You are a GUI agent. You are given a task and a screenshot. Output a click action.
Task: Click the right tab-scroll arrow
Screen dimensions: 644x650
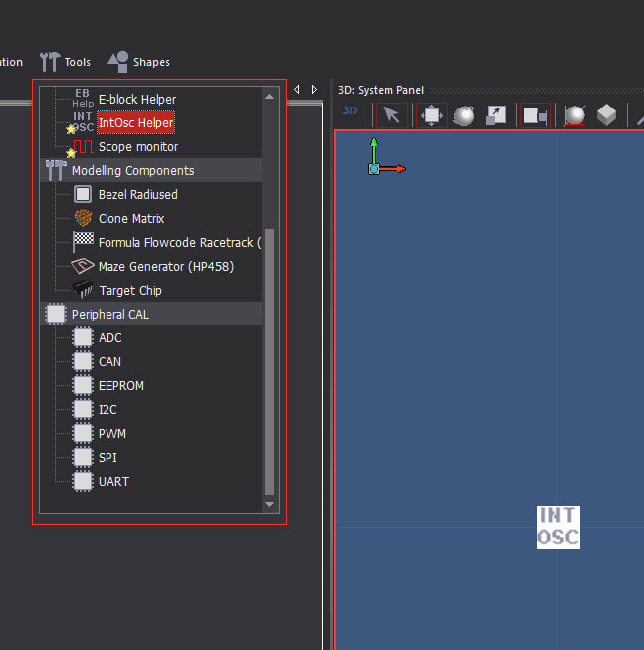pyautogui.click(x=314, y=90)
